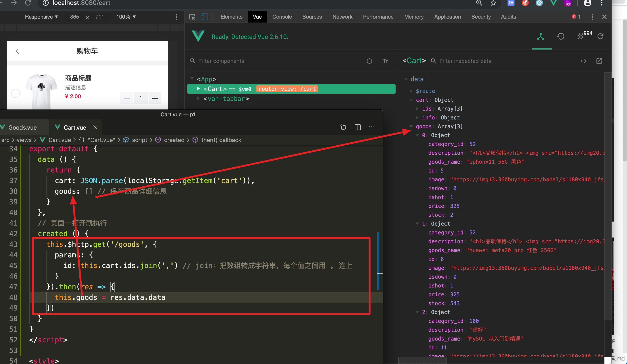Screen dimensions: 627x364
Task: Open the Chrome profile avatar
Action: 587,3
